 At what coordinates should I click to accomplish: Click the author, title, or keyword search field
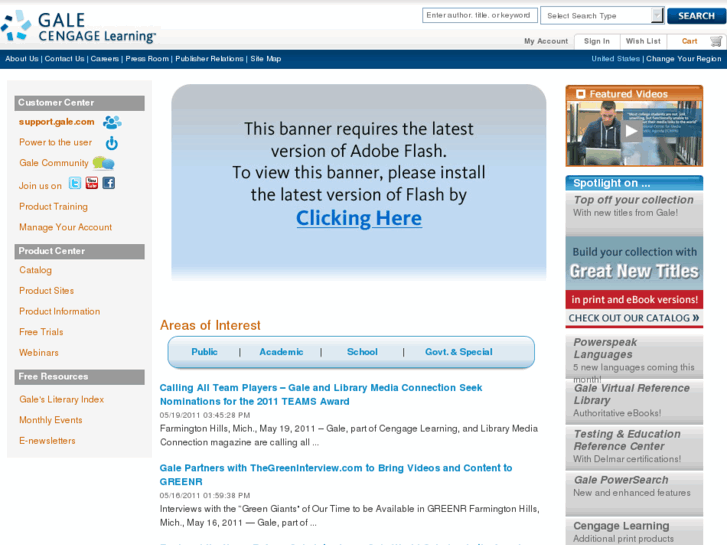pos(479,15)
